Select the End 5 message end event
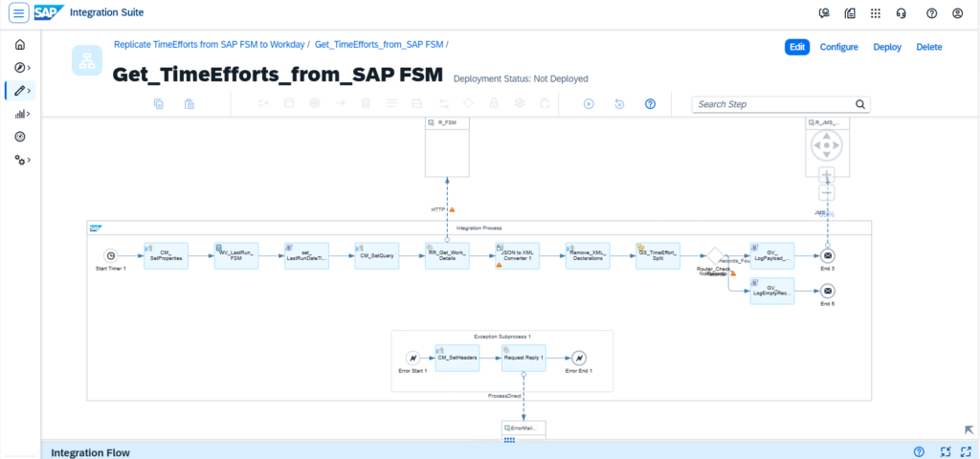 point(828,291)
